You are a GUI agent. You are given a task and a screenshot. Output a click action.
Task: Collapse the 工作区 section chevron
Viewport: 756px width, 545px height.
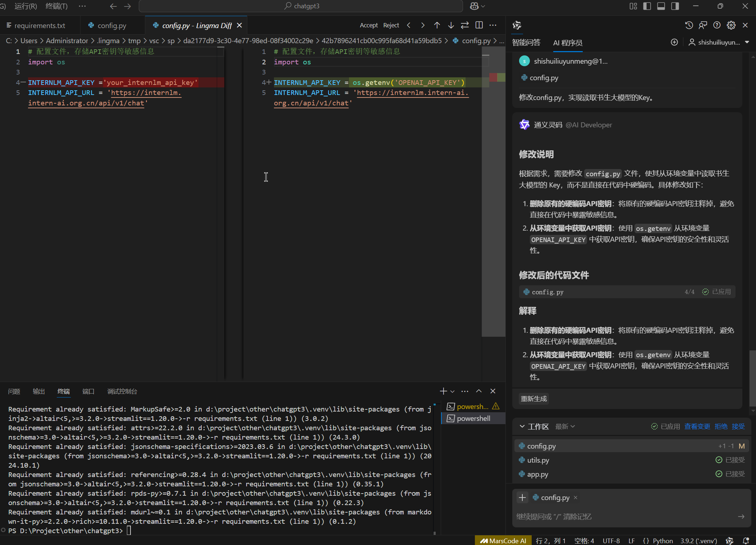[522, 426]
